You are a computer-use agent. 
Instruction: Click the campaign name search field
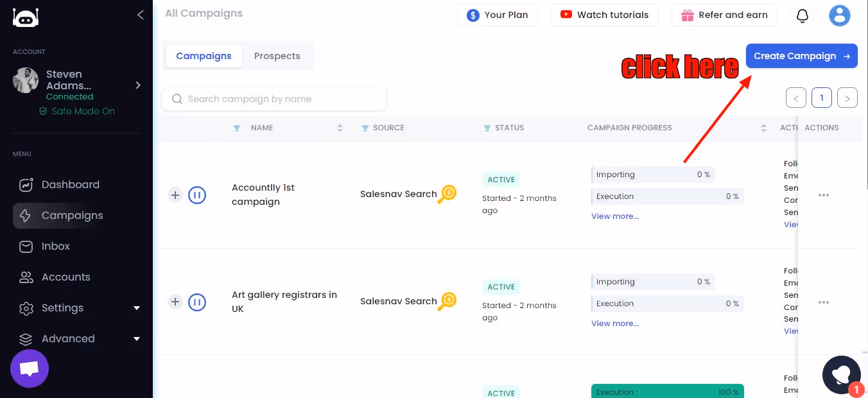click(x=273, y=98)
